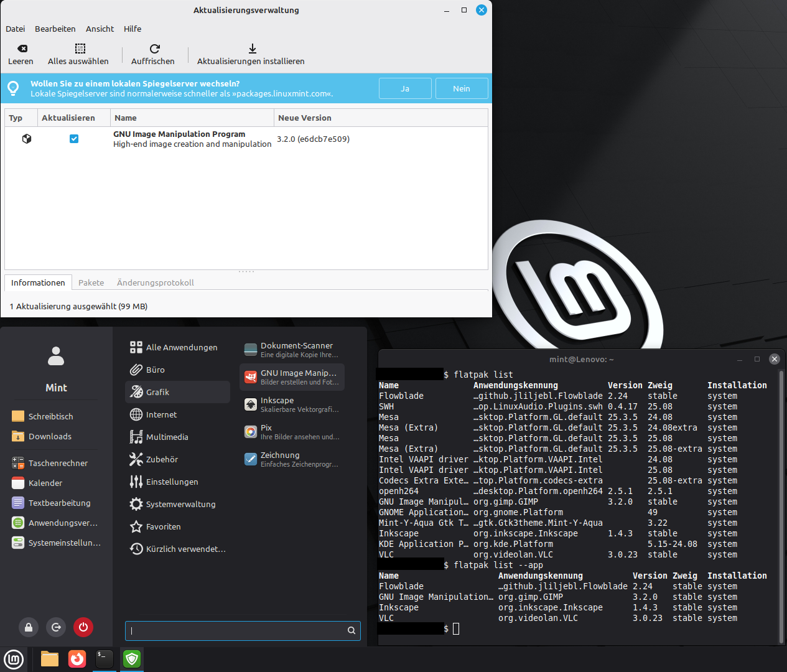Click the red power off button
Viewport: 787px width, 672px height.
(x=83, y=627)
